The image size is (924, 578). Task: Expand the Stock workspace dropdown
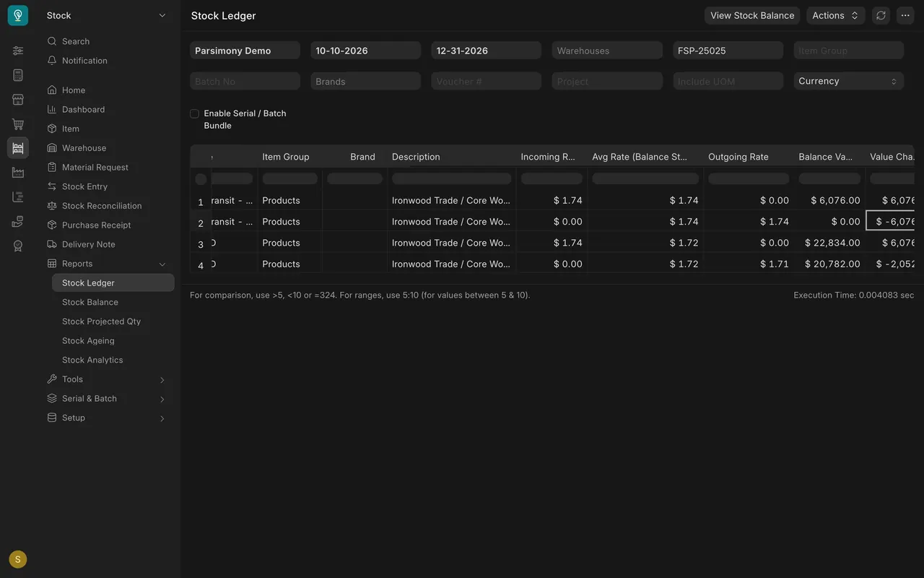(x=106, y=15)
